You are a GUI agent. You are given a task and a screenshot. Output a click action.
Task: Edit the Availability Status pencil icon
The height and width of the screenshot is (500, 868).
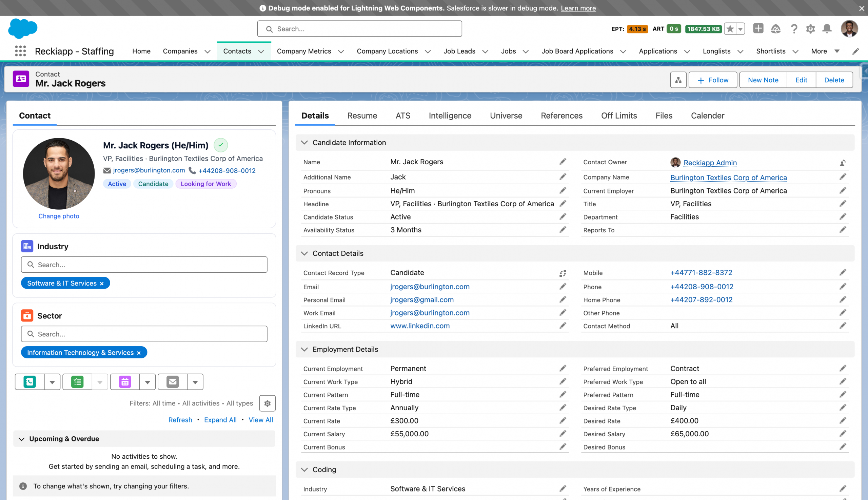click(563, 230)
